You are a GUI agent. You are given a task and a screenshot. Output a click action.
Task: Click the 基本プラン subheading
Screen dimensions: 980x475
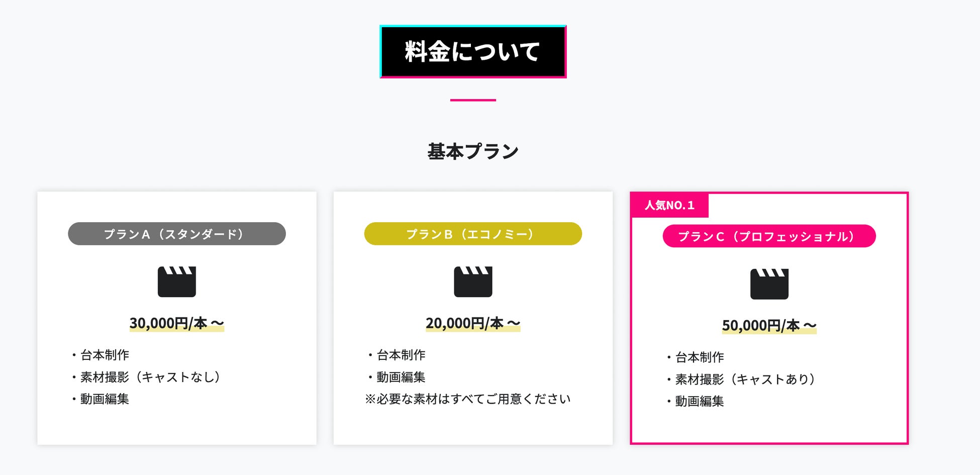(x=473, y=151)
